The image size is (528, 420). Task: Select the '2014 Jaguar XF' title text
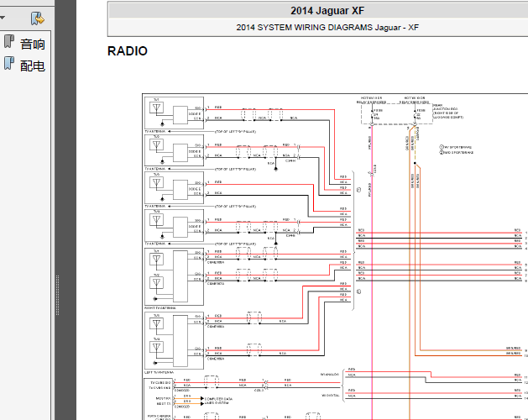click(327, 11)
